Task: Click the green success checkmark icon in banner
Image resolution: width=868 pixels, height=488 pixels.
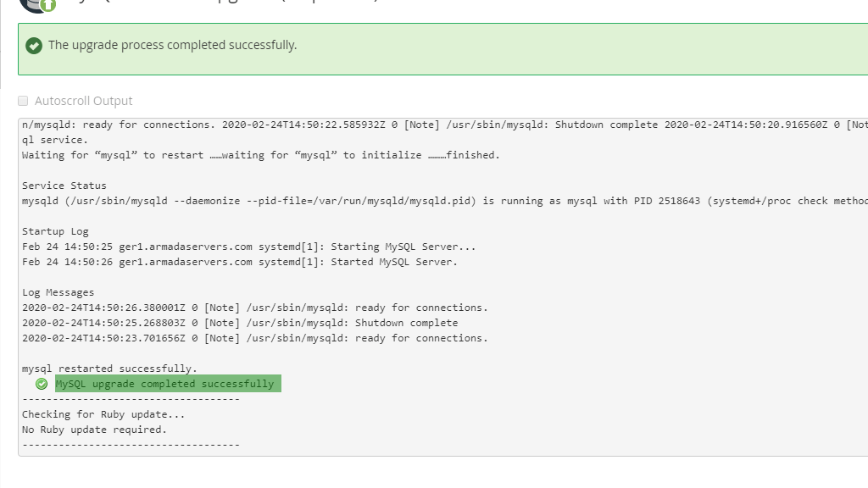Action: click(34, 46)
